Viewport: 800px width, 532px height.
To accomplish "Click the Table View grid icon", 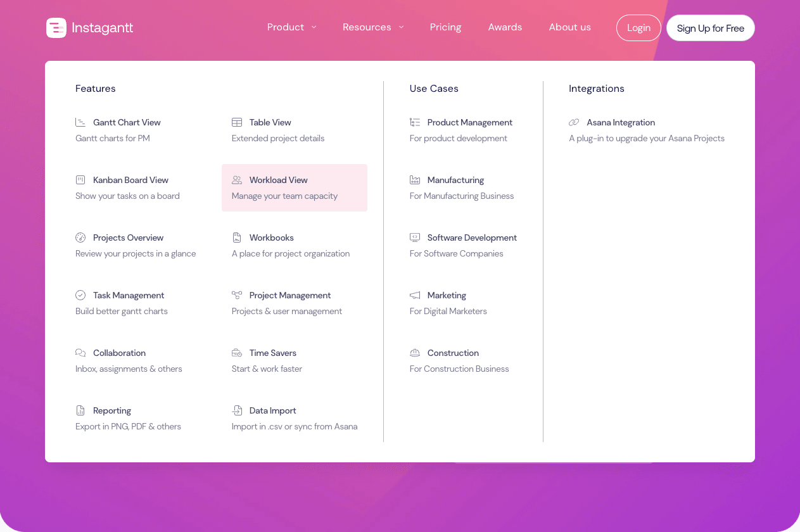I will tap(237, 122).
